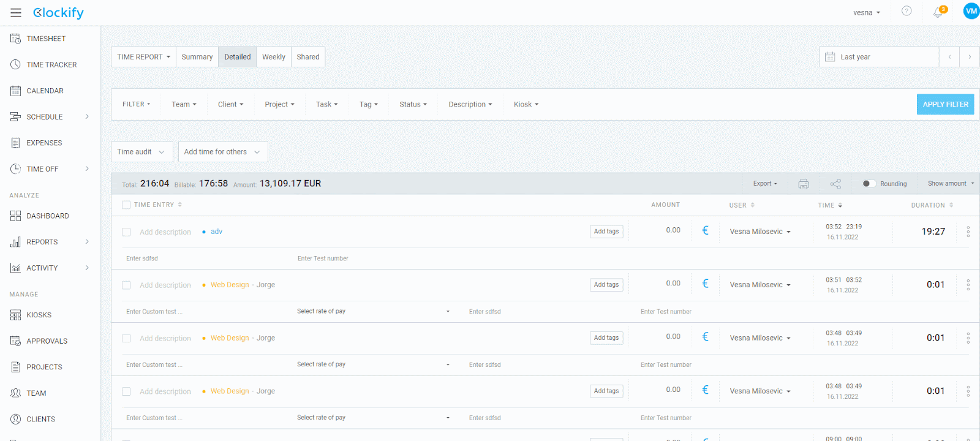Click the Kiosks sidebar icon
980x441 pixels.
pos(15,315)
